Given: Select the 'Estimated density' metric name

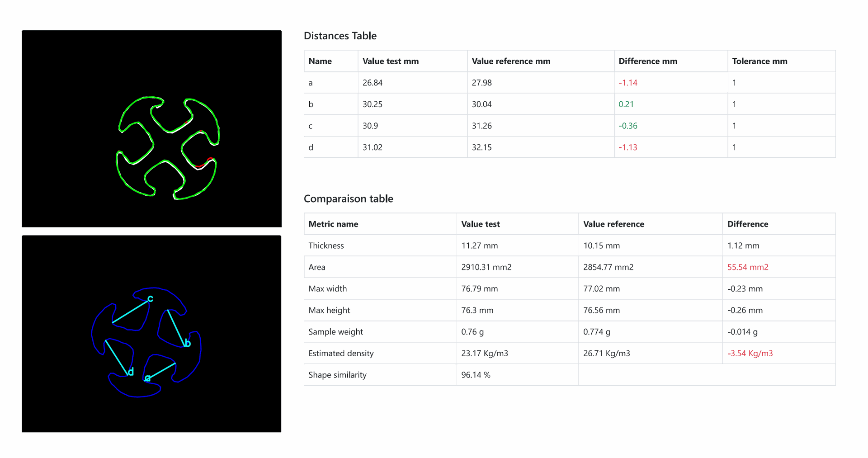Looking at the screenshot, I should click(x=341, y=353).
